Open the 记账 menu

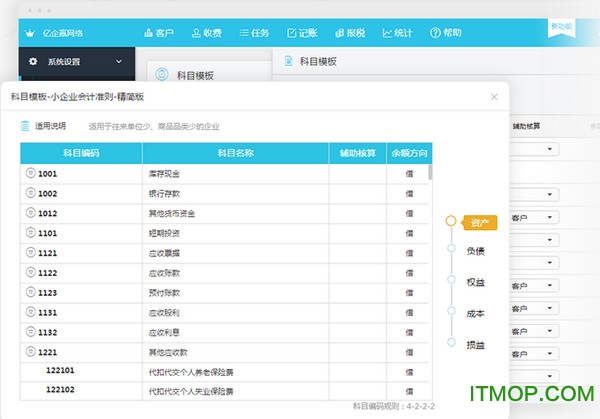302,33
